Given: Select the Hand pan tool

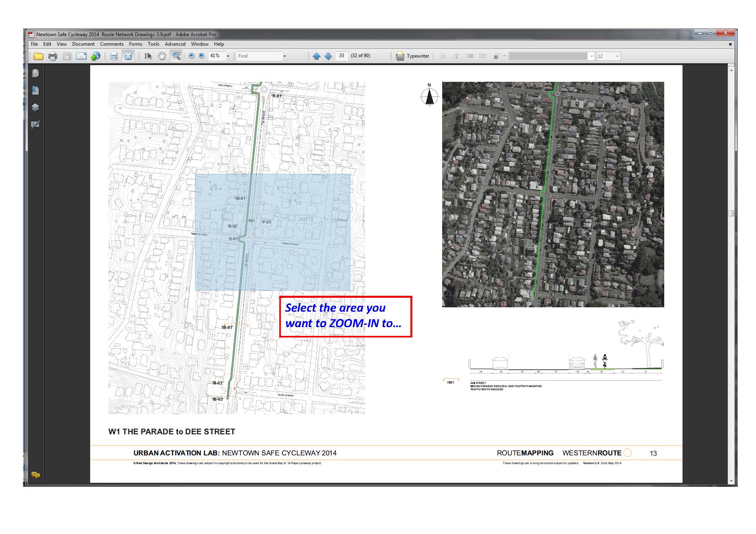Looking at the screenshot, I should 161,56.
